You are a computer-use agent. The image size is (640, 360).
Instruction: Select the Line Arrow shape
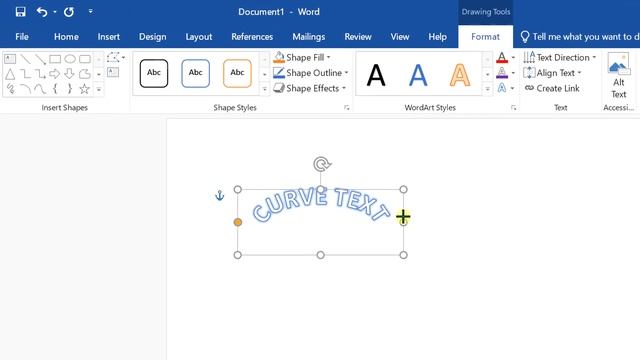40,59
